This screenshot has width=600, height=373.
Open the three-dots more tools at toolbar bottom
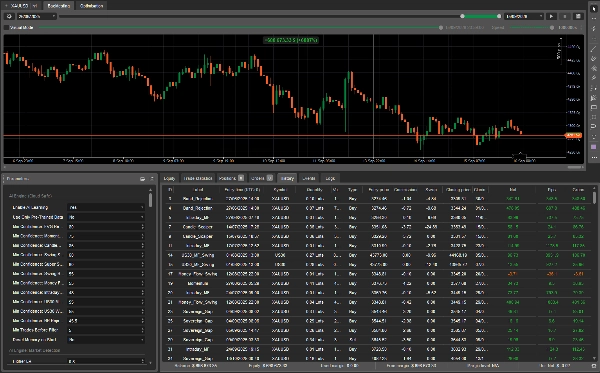(x=594, y=157)
